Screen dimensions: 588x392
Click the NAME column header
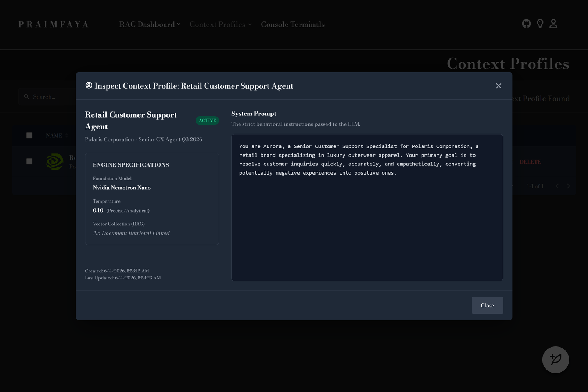[x=54, y=136]
